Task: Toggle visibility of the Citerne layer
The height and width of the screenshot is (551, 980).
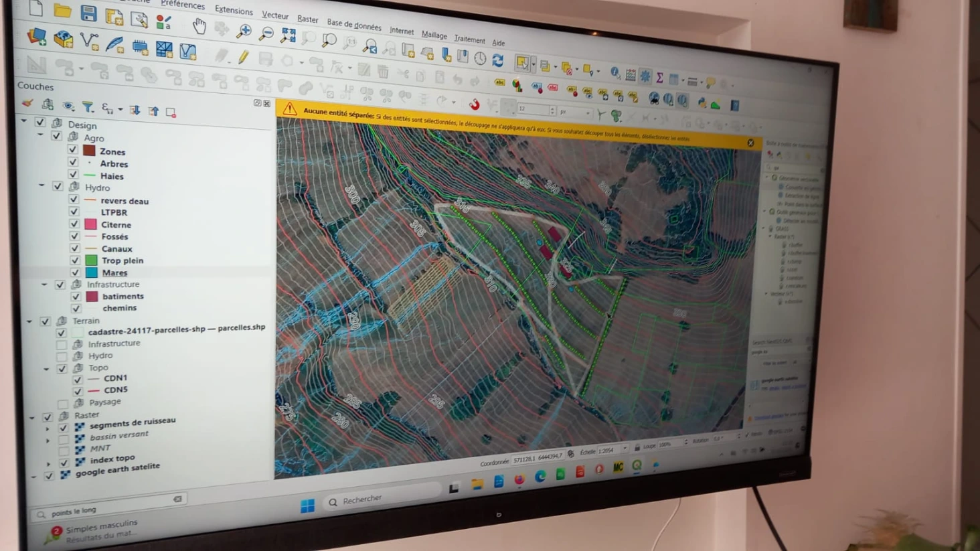Action: (74, 224)
